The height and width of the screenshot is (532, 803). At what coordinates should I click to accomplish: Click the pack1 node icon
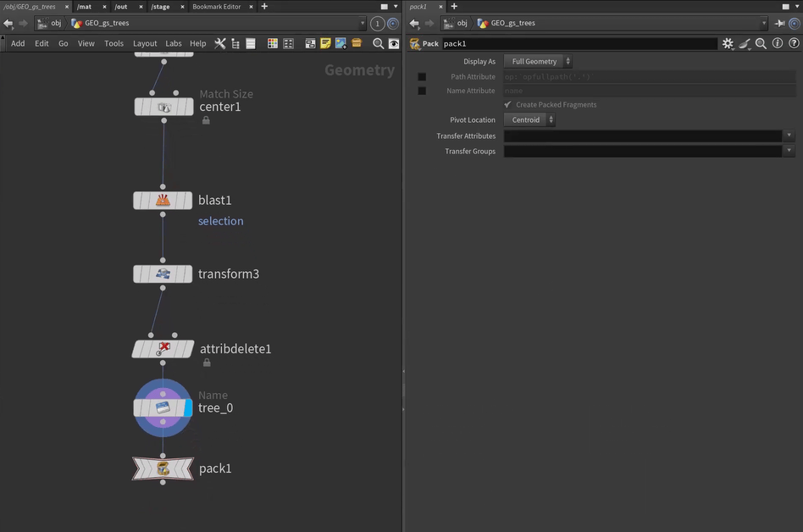163,468
